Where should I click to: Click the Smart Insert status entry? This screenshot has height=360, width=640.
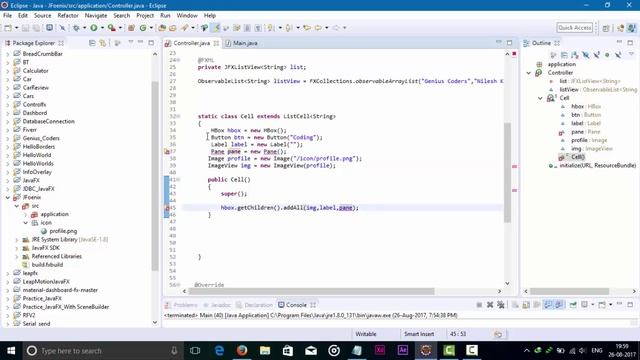(419, 334)
